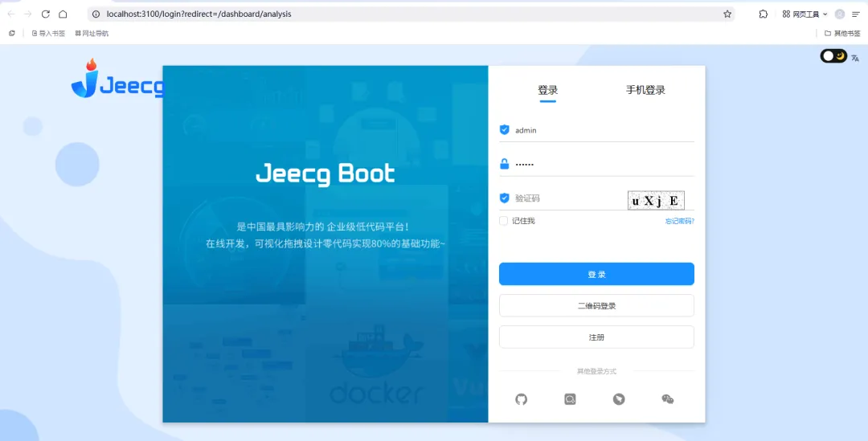Screen dimensions: 868x441
Task: View site information icon in the address bar
Action: tap(96, 14)
